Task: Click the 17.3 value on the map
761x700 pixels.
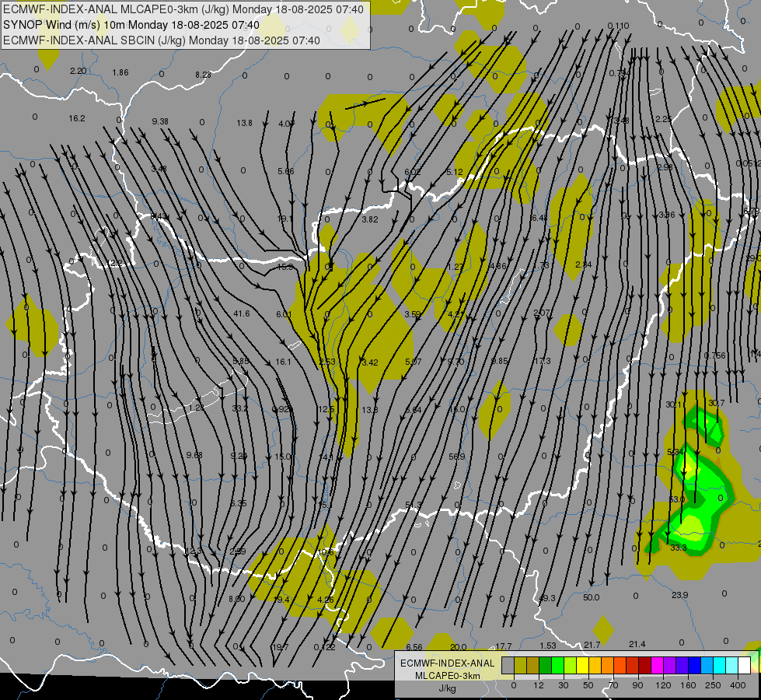Action: [x=542, y=361]
